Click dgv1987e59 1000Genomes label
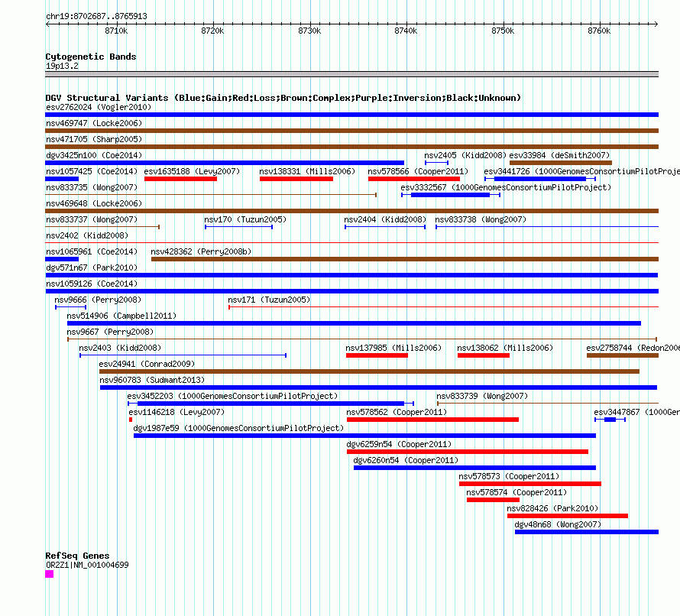This screenshot has height=616, width=680. [x=238, y=428]
